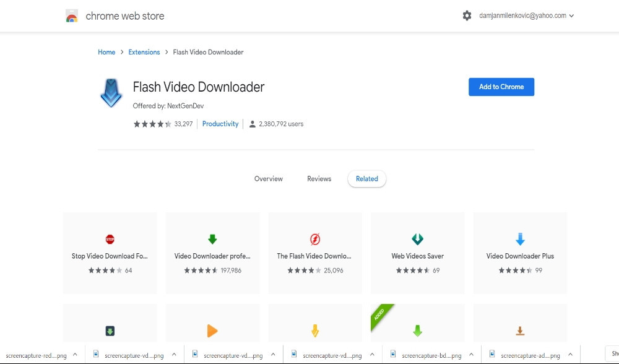Screen dimensions: 619x364
Task: Click the 197,986 rating count
Action: (231, 271)
